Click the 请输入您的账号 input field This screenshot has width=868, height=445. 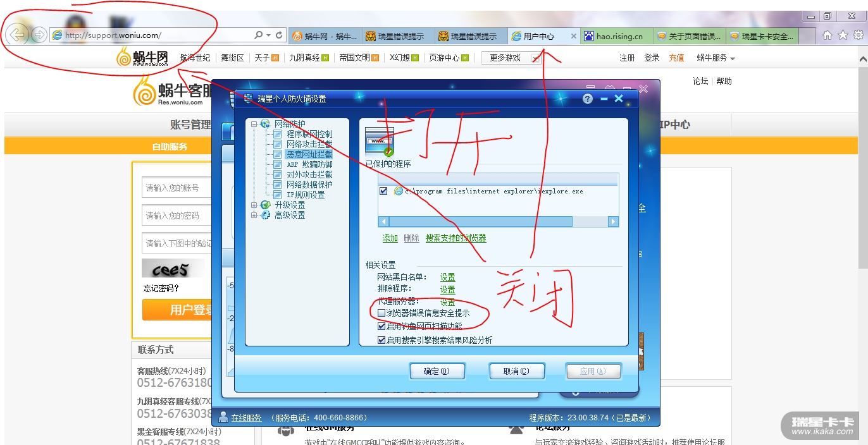click(x=177, y=188)
